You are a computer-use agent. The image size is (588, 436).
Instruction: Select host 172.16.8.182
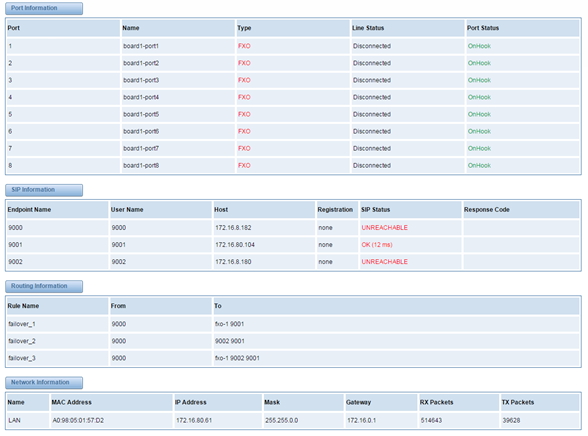(x=233, y=228)
